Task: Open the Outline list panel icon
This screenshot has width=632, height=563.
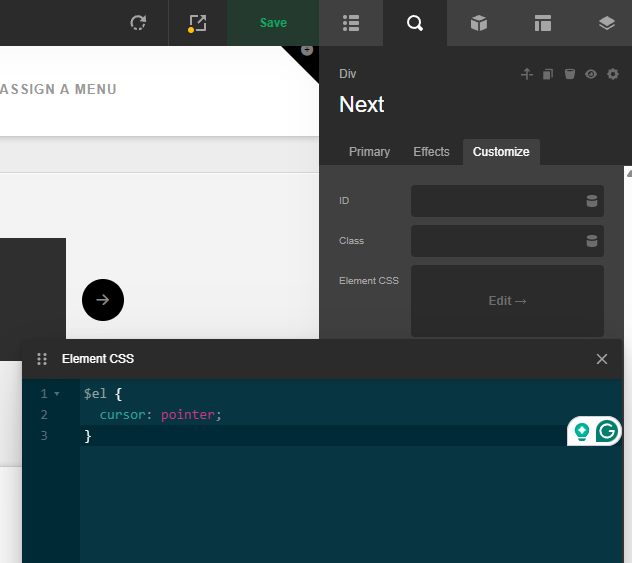Action: pos(351,23)
